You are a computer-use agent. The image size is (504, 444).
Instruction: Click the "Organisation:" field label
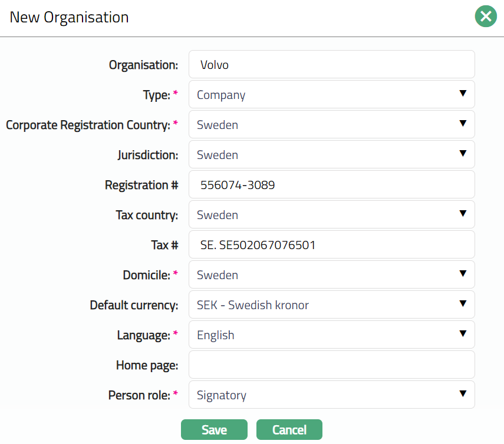[143, 65]
